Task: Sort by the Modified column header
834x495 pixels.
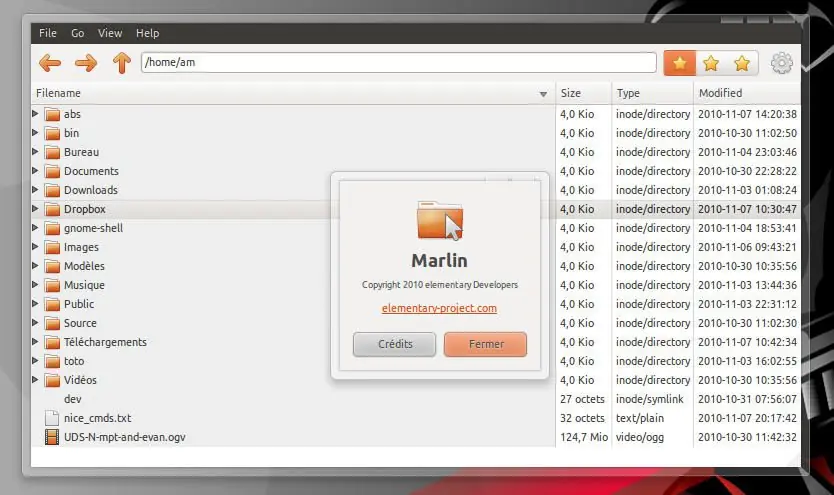Action: coord(747,94)
